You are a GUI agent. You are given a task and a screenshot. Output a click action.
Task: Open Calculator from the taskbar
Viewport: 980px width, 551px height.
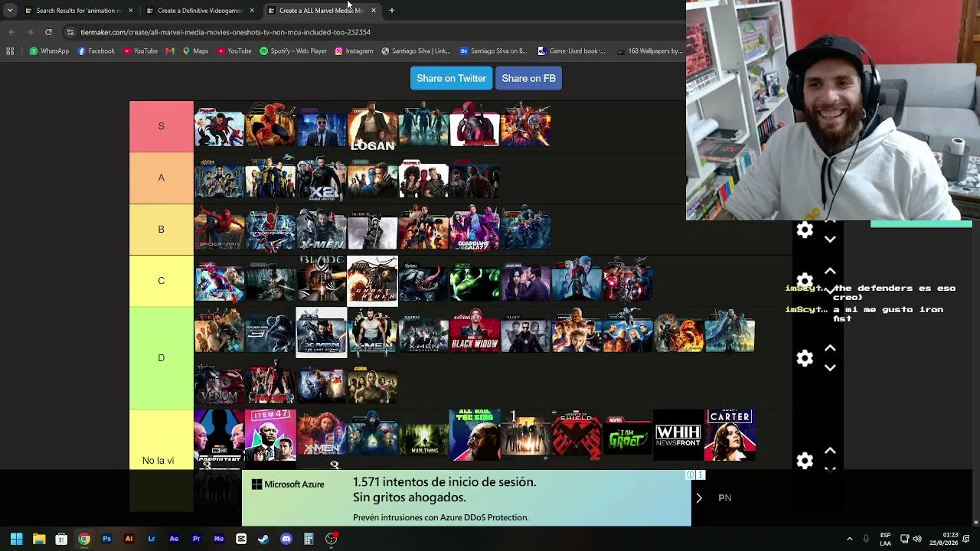(x=309, y=539)
